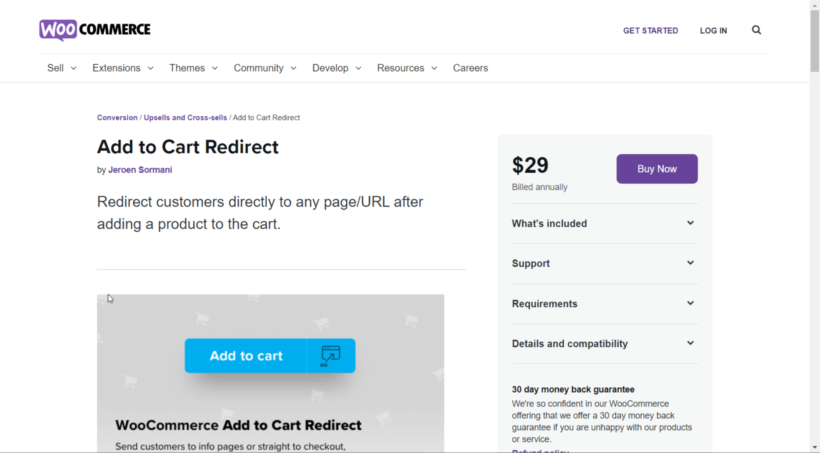Expand the Sell menu

(62, 68)
